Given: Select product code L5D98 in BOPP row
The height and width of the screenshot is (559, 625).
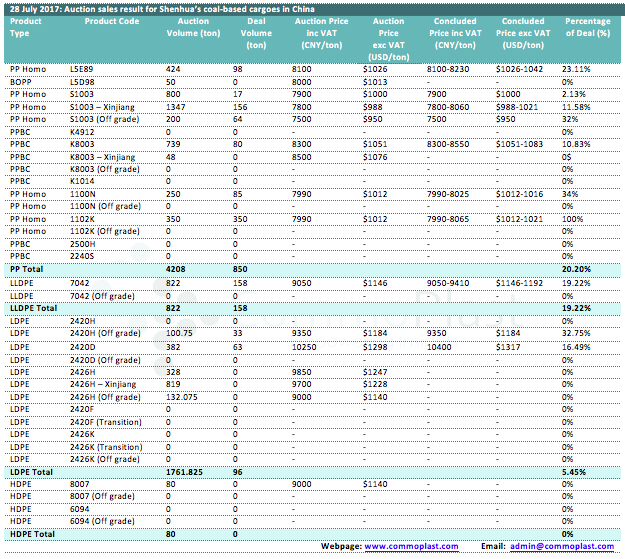Looking at the screenshot, I should [x=83, y=80].
